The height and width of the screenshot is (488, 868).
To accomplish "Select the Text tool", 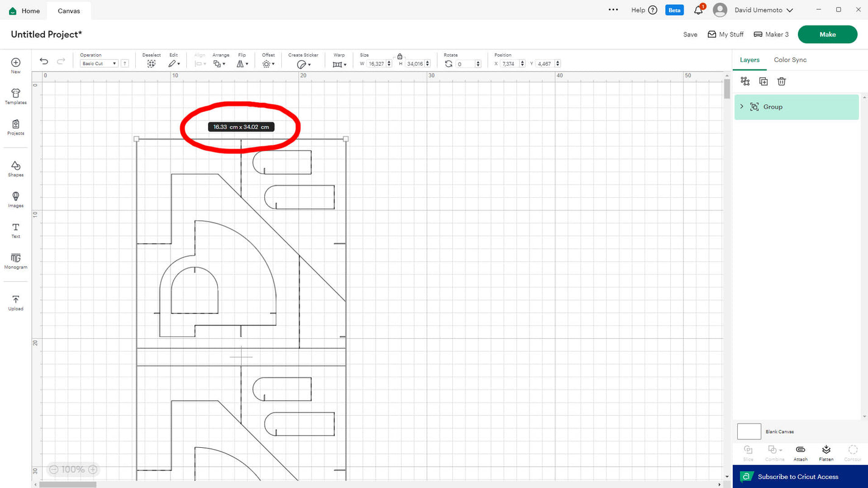I will coord(16,229).
